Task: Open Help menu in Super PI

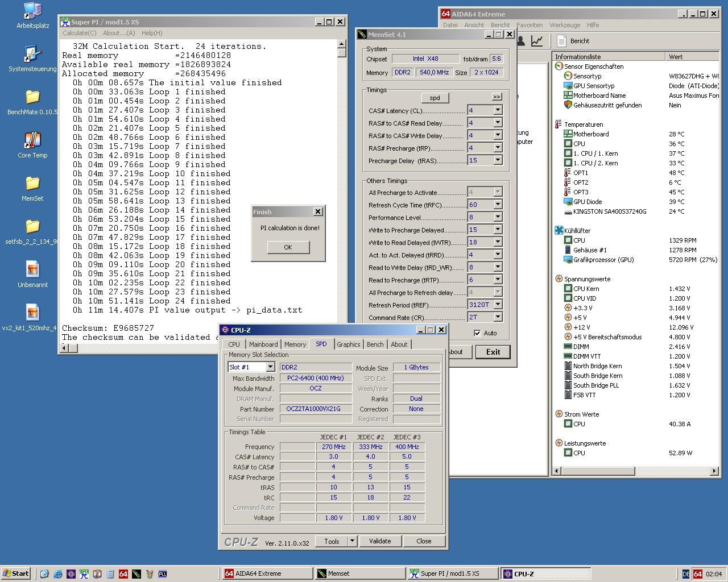Action: (x=152, y=33)
